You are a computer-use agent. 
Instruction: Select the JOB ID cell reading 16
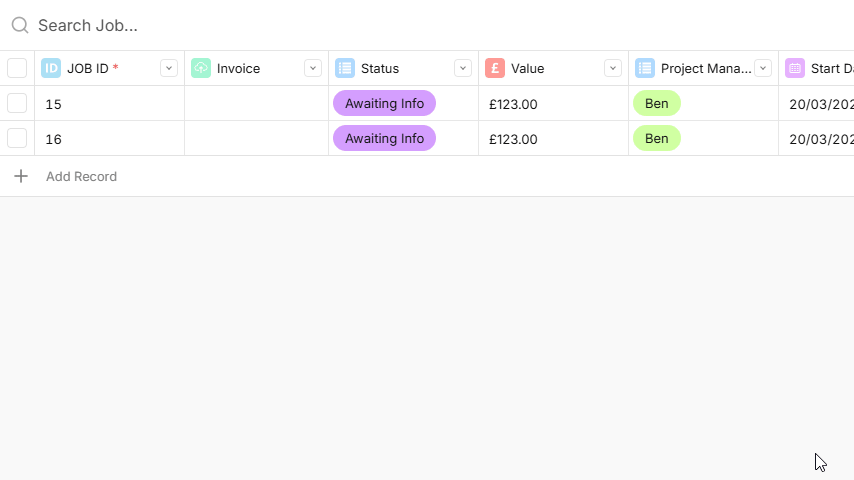[109, 138]
